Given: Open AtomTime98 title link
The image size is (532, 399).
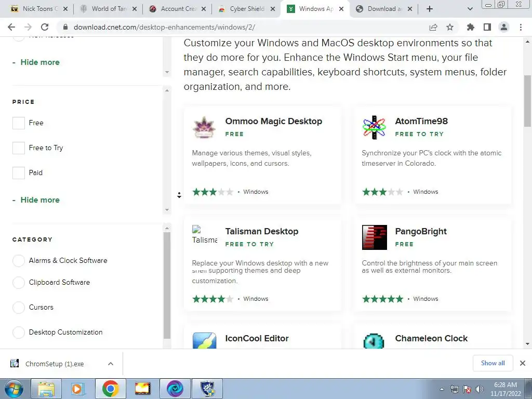Looking at the screenshot, I should (x=421, y=121).
